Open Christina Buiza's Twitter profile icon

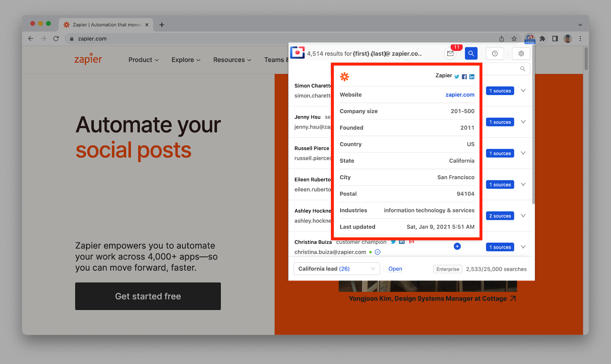coord(393,242)
